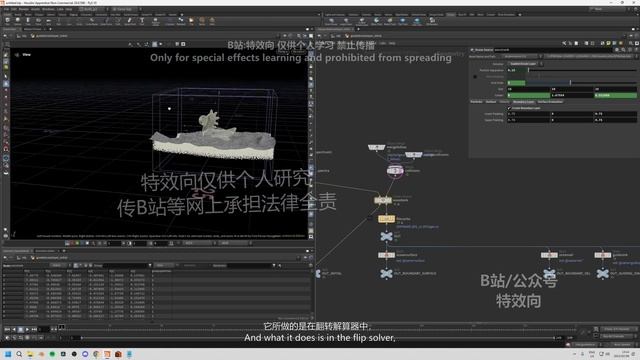Open the parameter panel gear menu
The height and width of the screenshot is (360, 640).
pyautogui.click(x=617, y=50)
